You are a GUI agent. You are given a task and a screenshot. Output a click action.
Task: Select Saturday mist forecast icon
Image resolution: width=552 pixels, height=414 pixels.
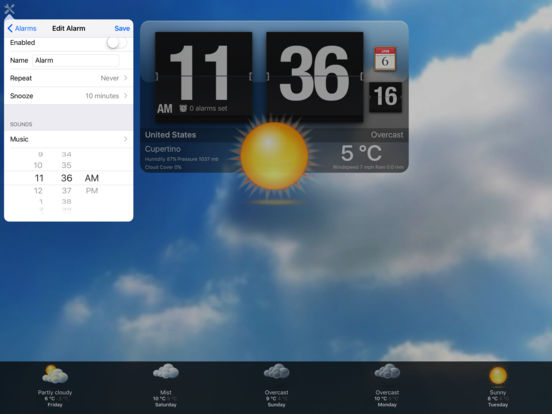pyautogui.click(x=166, y=371)
